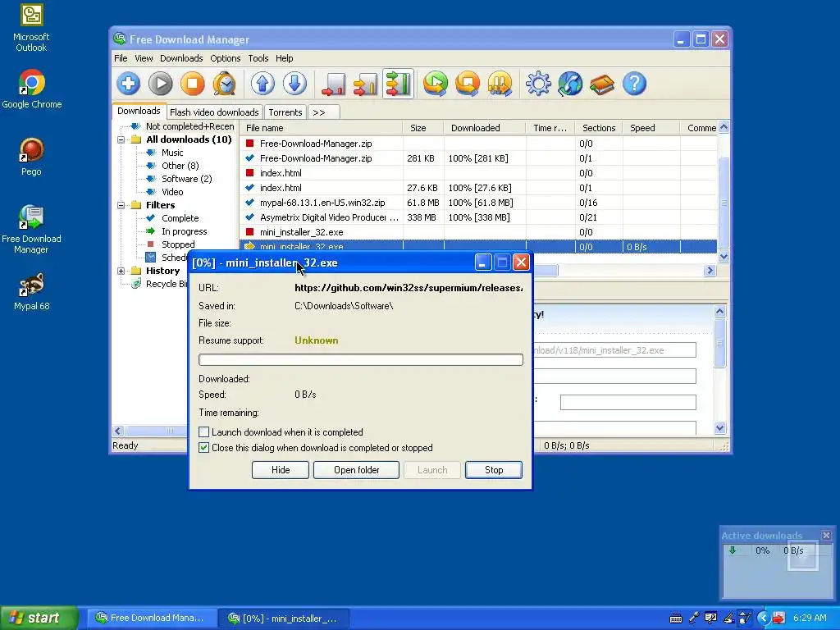Select Other (8) category in tree
The height and width of the screenshot is (630, 840).
180,166
